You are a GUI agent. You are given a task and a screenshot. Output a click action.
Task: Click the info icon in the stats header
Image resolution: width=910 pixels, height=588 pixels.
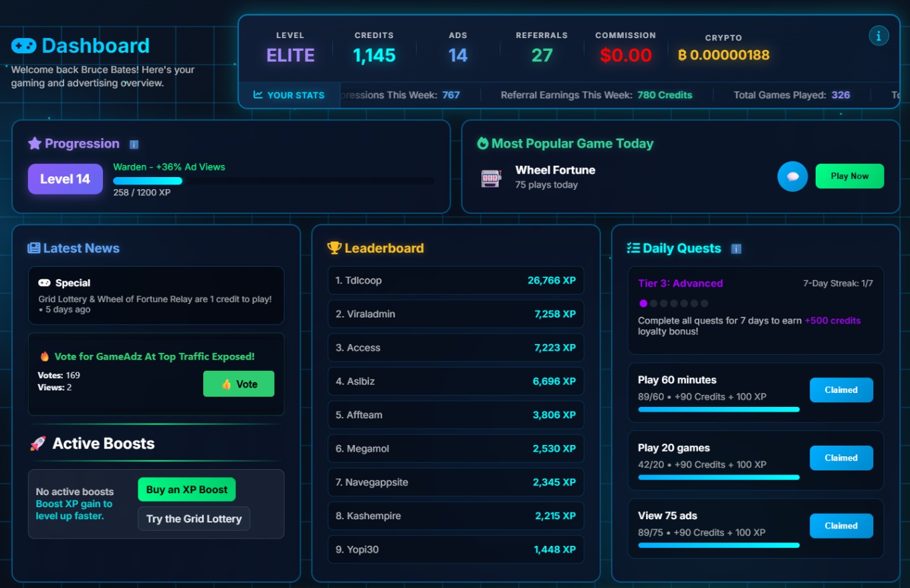point(879,36)
